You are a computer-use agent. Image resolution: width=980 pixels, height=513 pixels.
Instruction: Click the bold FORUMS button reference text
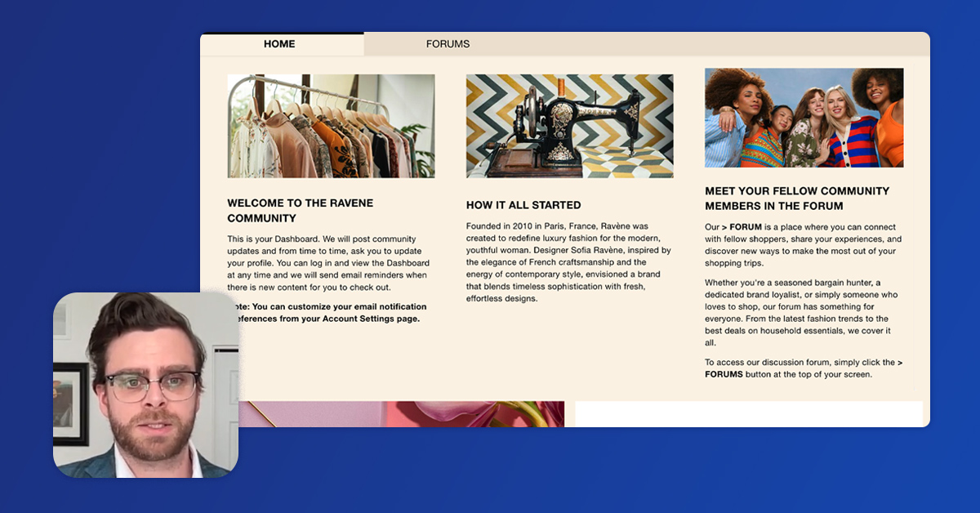click(x=724, y=374)
